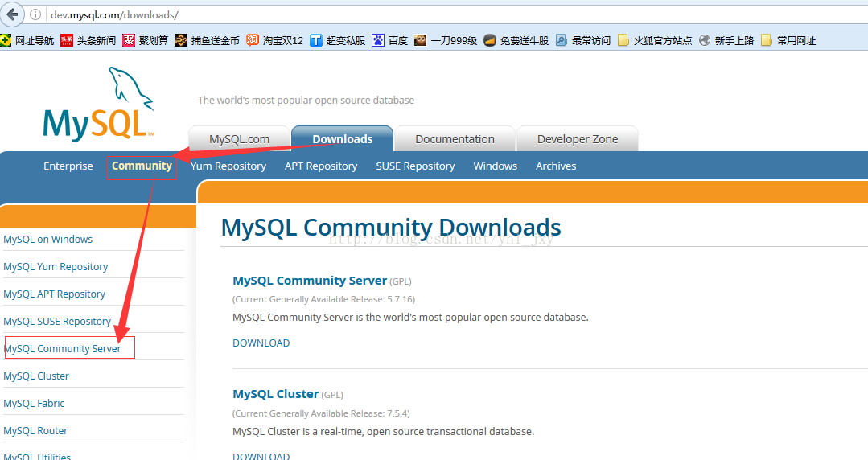Screen dimensions: 868x460
Task: Click the MySQL dolphin logo
Action: pos(99,104)
